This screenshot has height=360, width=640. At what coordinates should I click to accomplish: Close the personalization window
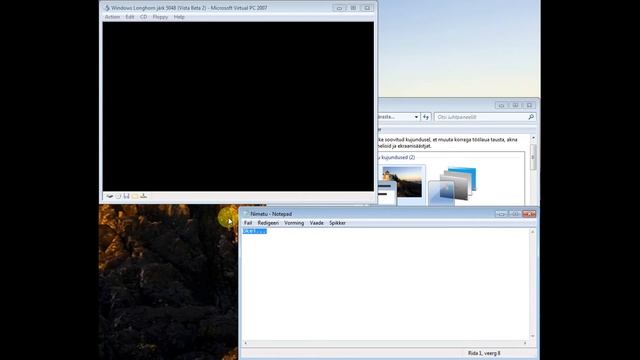tap(529, 105)
